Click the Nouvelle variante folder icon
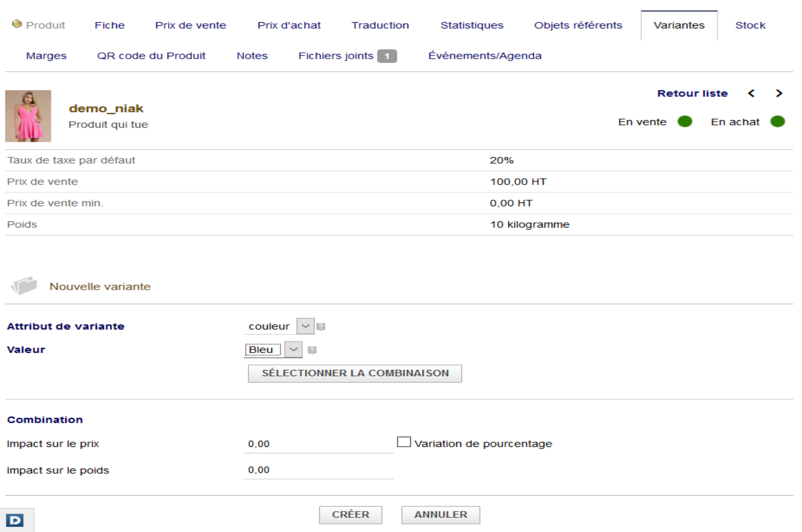 24,286
